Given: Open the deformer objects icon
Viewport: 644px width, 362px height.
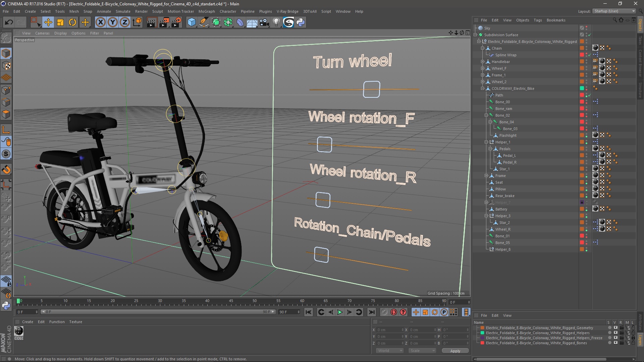Looking at the screenshot, I should [240, 22].
